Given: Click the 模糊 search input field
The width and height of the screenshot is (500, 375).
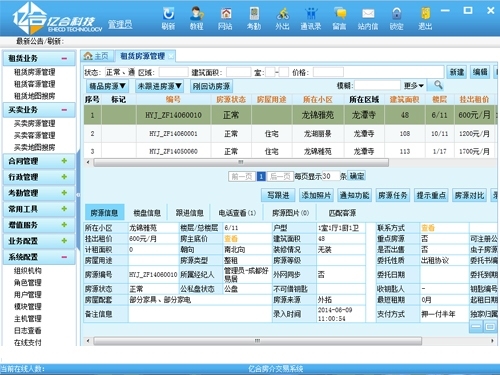Looking at the screenshot, I should [x=377, y=86].
